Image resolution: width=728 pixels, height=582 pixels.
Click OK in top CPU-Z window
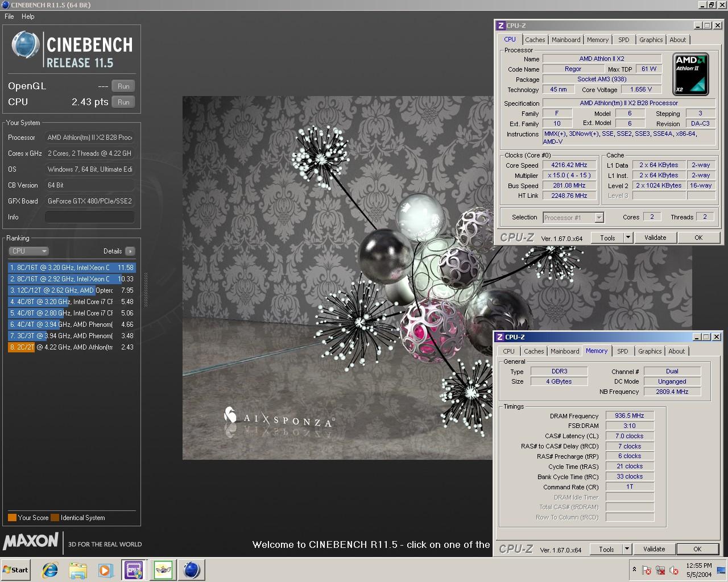click(698, 238)
